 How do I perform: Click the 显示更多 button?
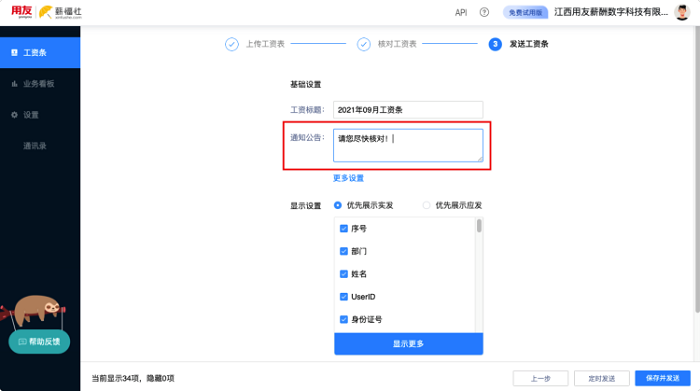point(408,344)
